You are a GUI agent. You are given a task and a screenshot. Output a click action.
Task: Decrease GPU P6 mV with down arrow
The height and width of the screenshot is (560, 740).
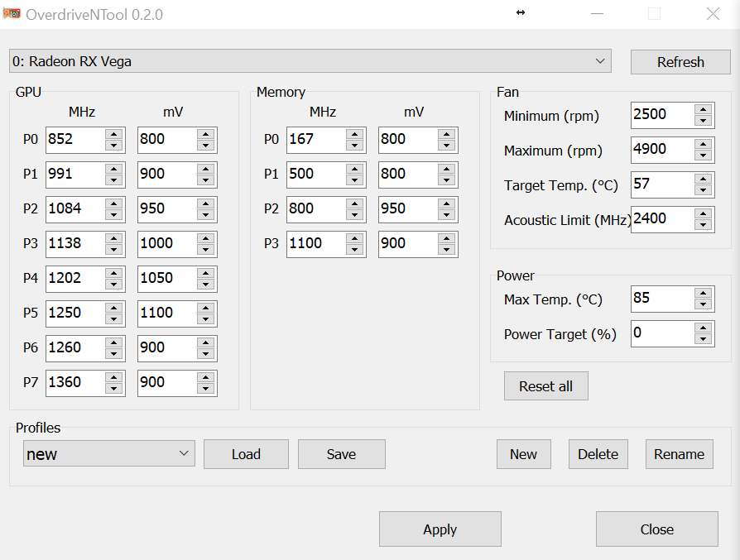[206, 354]
